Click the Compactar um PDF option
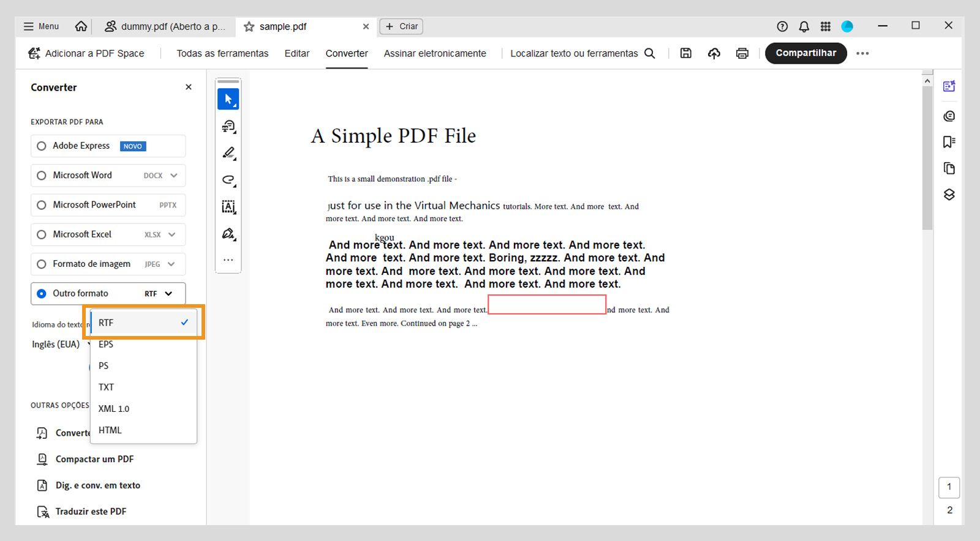This screenshot has height=541, width=980. click(x=86, y=459)
